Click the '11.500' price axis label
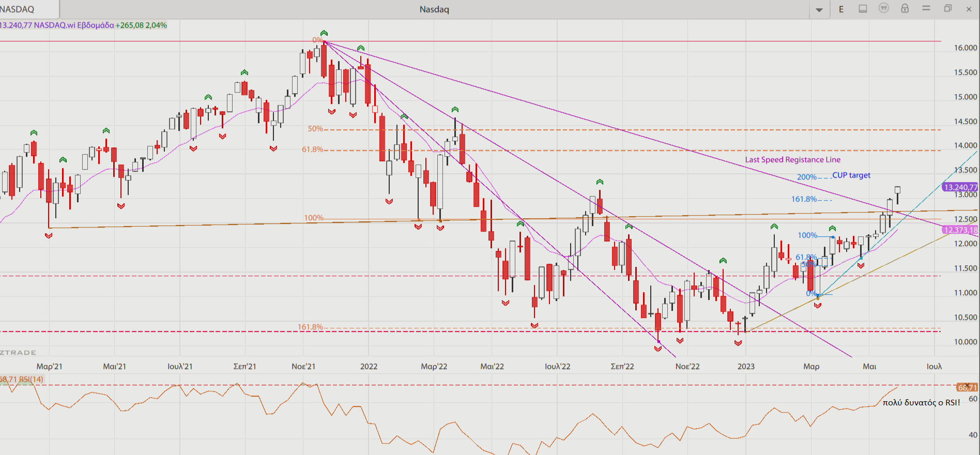980x455 pixels. (x=966, y=268)
